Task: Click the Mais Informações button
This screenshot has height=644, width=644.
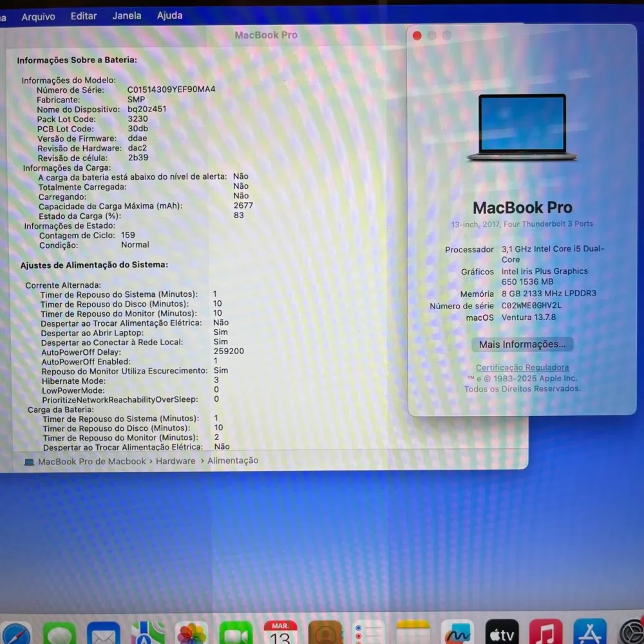Action: (x=522, y=345)
